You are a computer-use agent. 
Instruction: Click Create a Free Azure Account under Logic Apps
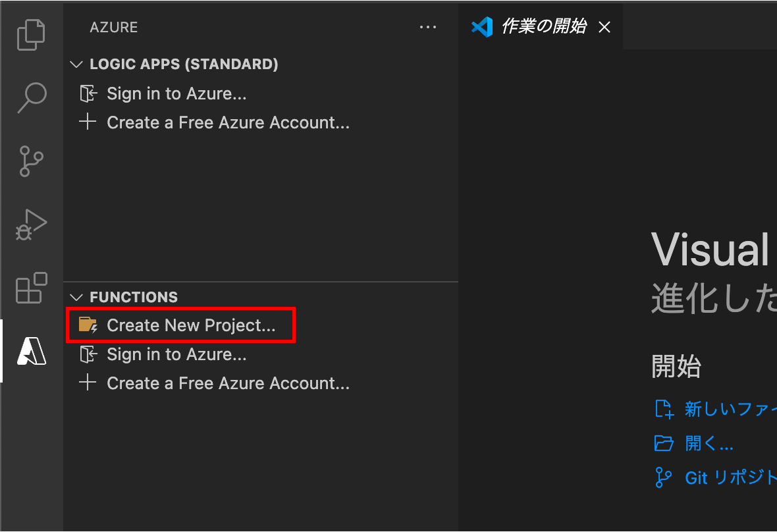pyautogui.click(x=228, y=122)
